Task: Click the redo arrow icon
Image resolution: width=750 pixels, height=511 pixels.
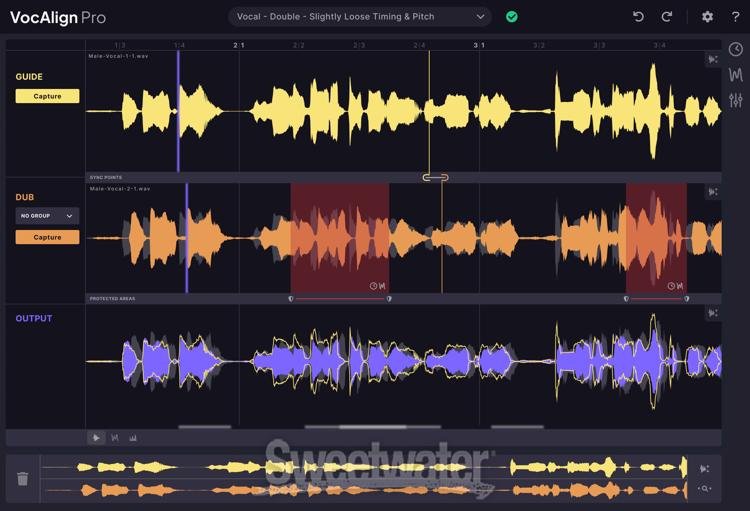Action: pyautogui.click(x=667, y=17)
